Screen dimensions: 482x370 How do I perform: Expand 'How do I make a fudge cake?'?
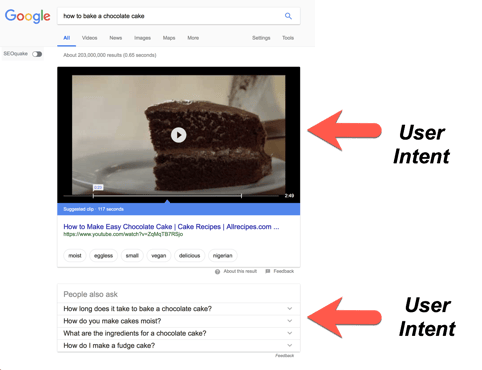(x=179, y=346)
